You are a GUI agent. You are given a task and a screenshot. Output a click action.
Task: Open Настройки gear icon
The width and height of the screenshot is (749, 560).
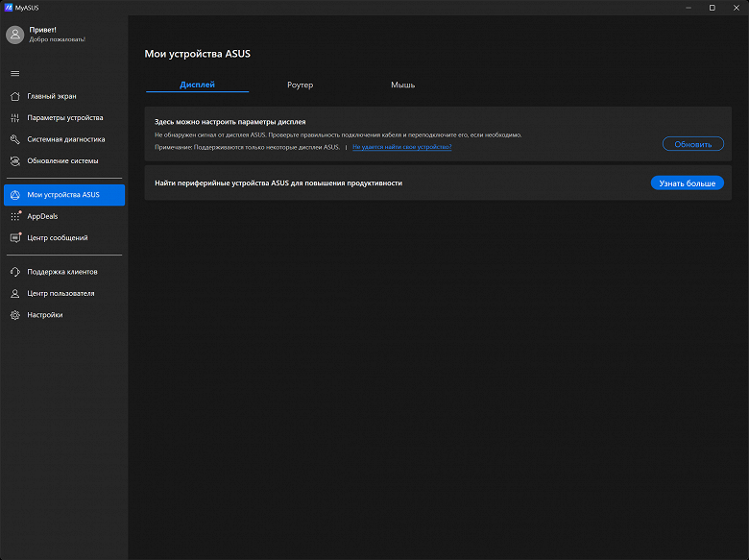[x=14, y=315]
